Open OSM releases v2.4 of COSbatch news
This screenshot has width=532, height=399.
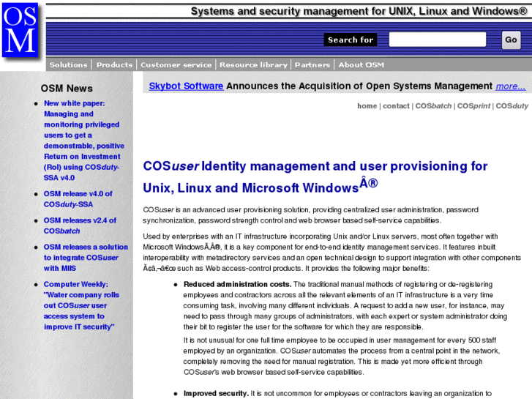coord(80,225)
